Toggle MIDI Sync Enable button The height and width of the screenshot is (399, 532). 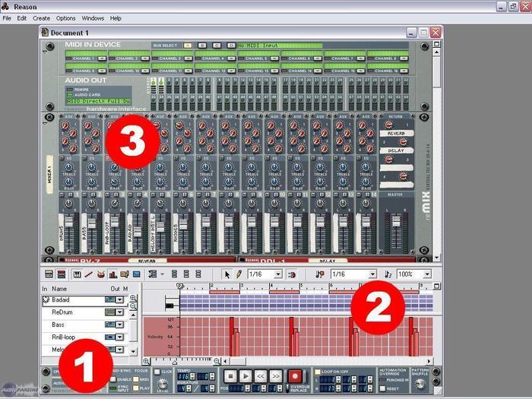113,379
